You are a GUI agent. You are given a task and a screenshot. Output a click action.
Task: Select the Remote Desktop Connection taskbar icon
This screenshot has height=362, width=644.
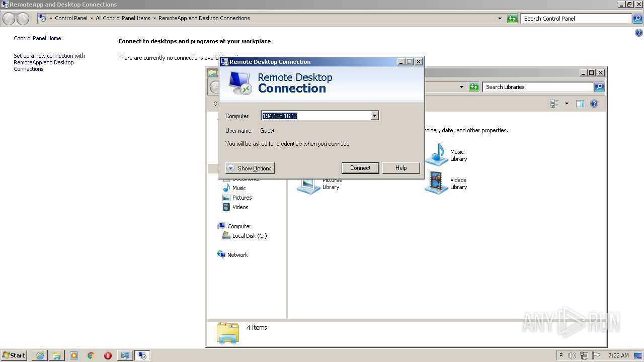pos(142,355)
